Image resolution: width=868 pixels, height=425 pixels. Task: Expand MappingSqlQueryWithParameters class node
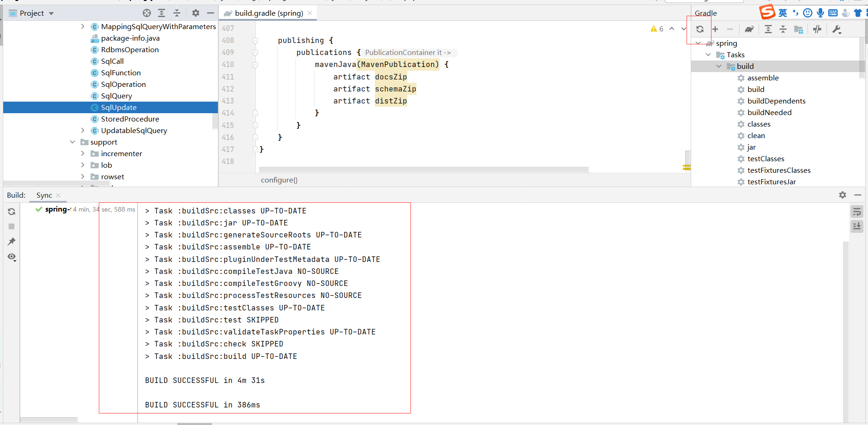click(x=83, y=26)
